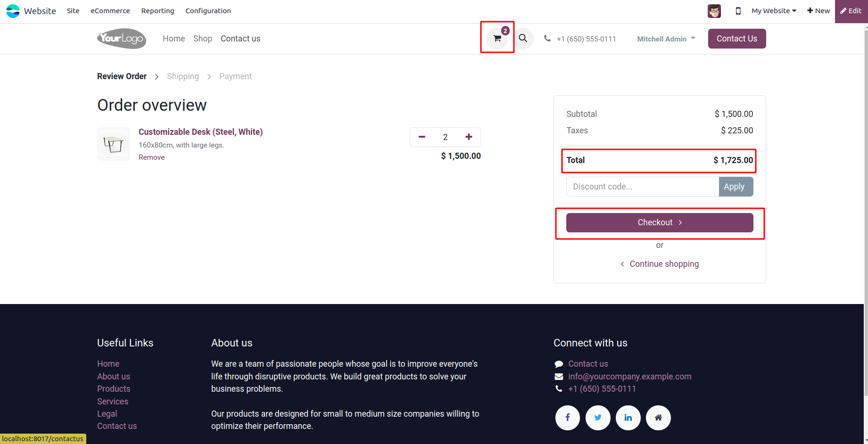This screenshot has height=444, width=868.
Task: Click the home icon in footer
Action: (658, 418)
